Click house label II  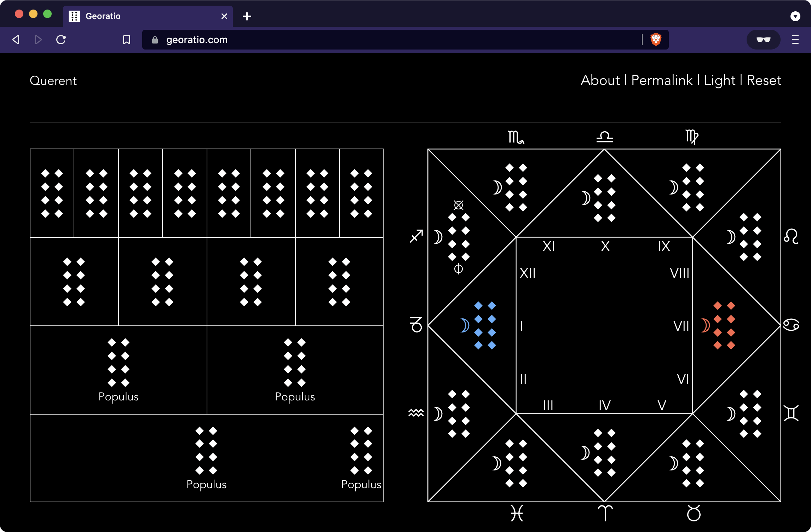click(523, 379)
